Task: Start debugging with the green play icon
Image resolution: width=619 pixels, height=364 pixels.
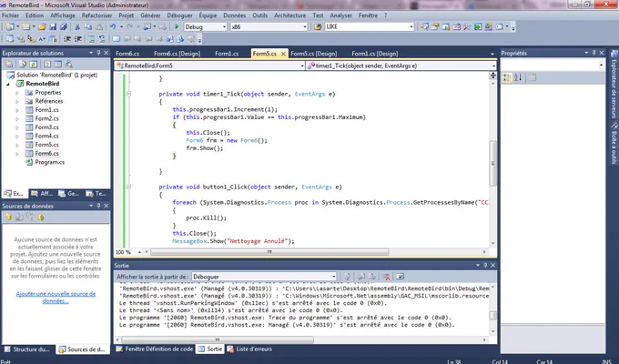Action: point(177,27)
